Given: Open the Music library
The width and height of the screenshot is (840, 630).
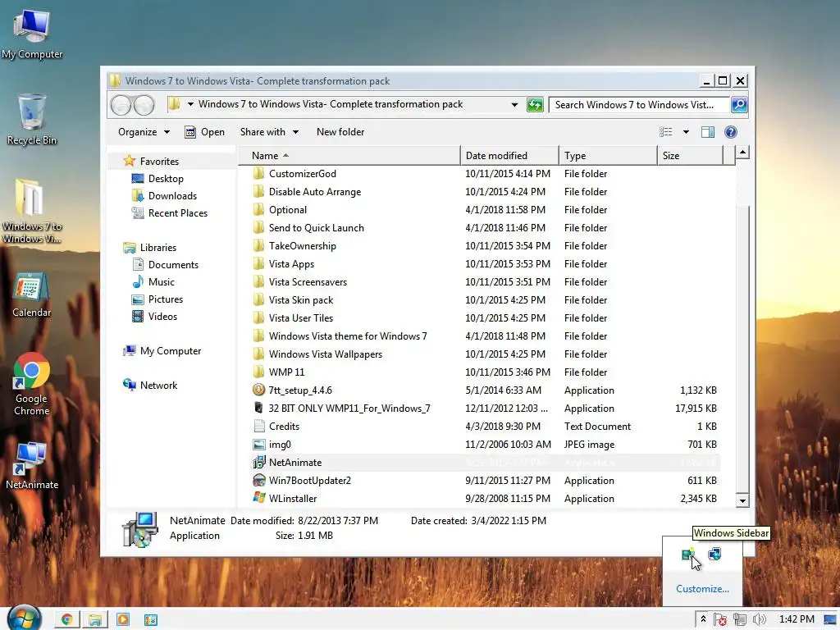Looking at the screenshot, I should point(161,282).
